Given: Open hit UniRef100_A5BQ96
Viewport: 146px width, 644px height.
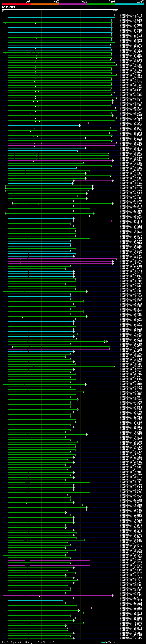Looking at the screenshot, I should tap(131, 20).
